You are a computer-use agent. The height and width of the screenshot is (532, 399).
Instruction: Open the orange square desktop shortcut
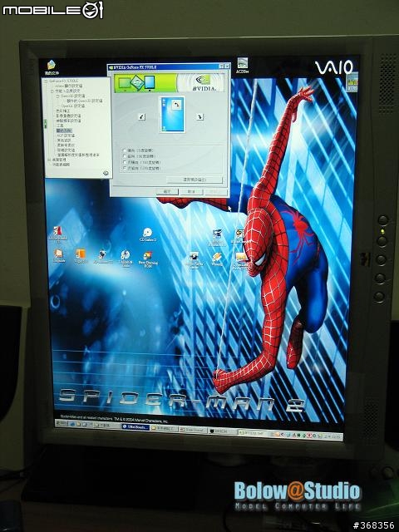80,256
